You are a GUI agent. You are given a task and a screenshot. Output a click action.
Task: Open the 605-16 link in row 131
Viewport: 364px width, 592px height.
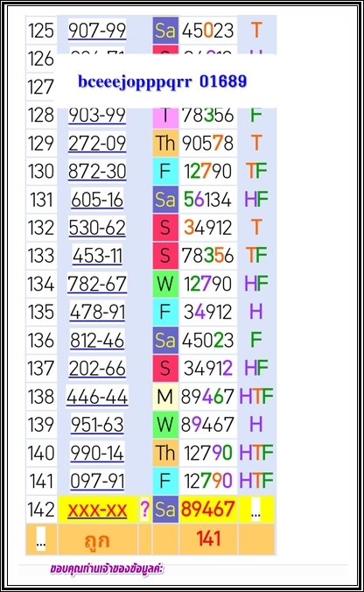coord(97,200)
